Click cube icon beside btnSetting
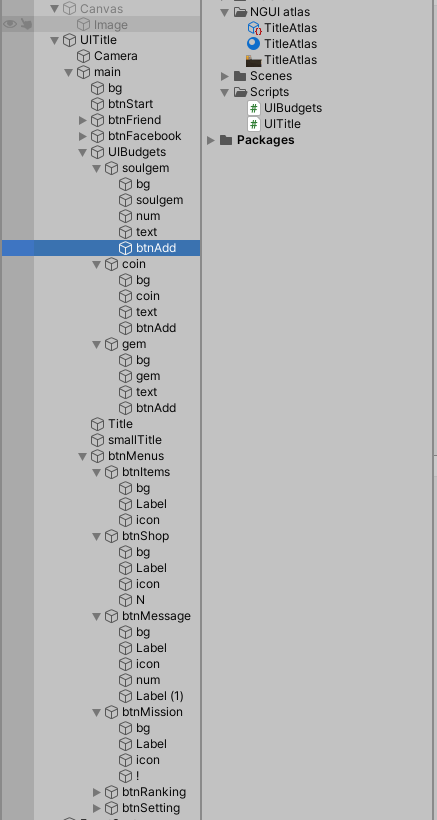 [x=111, y=808]
